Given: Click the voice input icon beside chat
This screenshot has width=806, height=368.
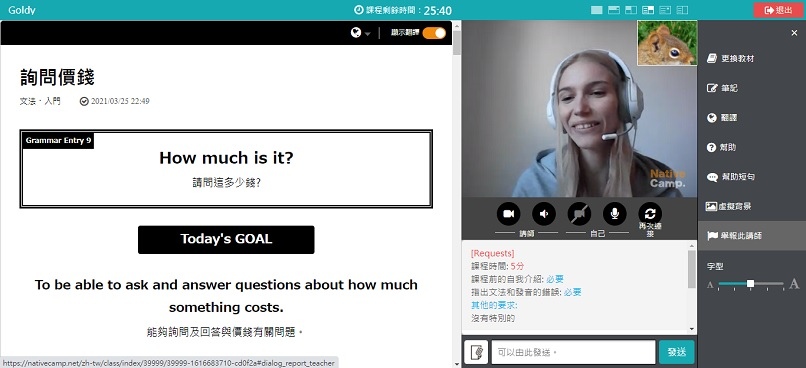Looking at the screenshot, I should 476,352.
